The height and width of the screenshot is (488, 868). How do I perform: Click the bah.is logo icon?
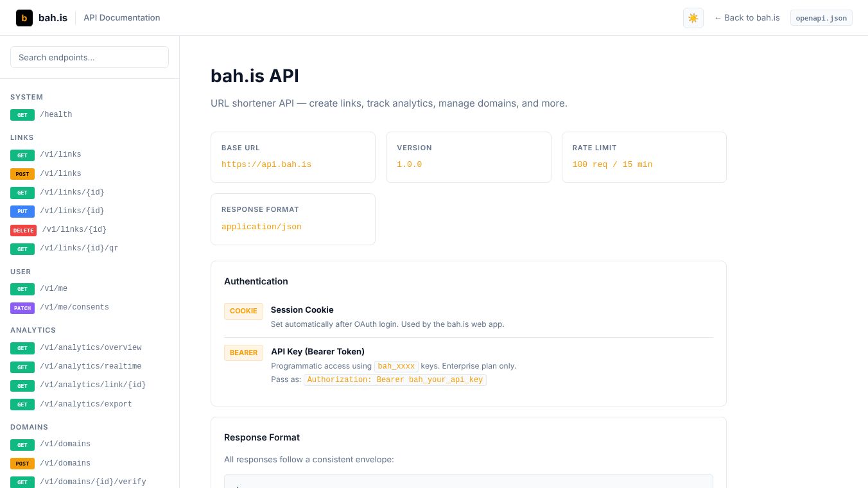click(24, 18)
